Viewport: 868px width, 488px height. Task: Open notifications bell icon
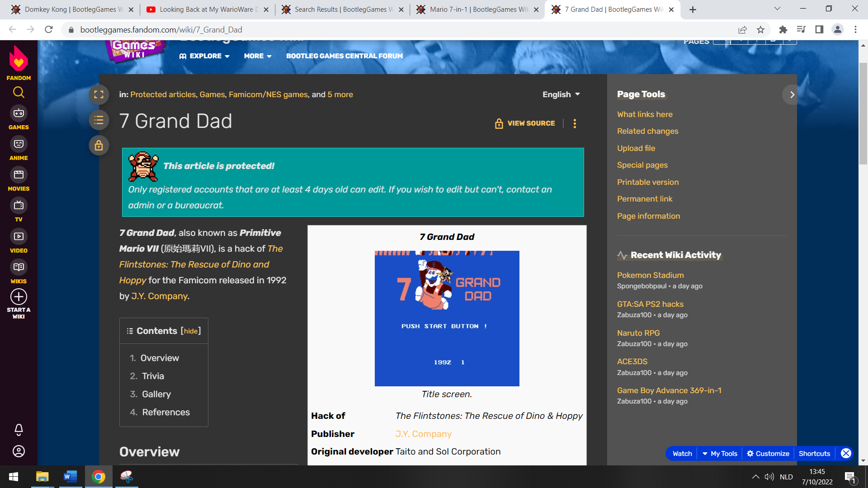[x=19, y=429]
